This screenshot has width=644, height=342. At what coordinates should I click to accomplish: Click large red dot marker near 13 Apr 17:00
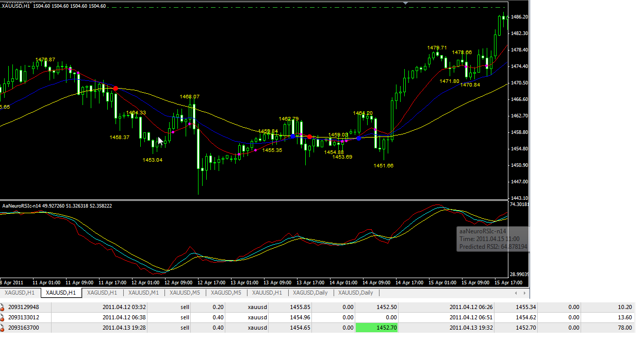(309, 136)
